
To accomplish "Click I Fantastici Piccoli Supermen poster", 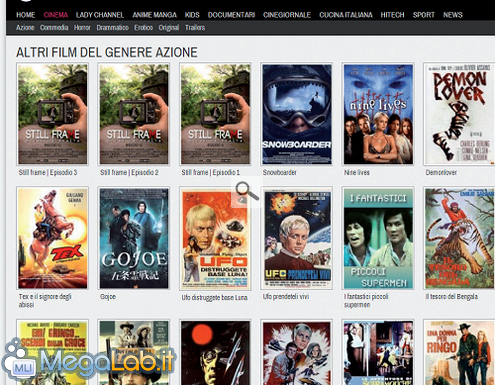I will click(x=378, y=238).
